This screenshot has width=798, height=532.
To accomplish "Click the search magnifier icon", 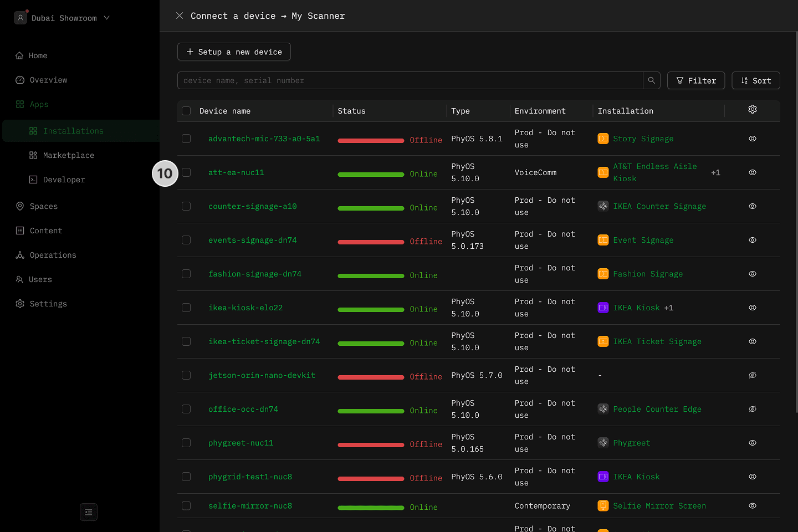I will coord(652,80).
